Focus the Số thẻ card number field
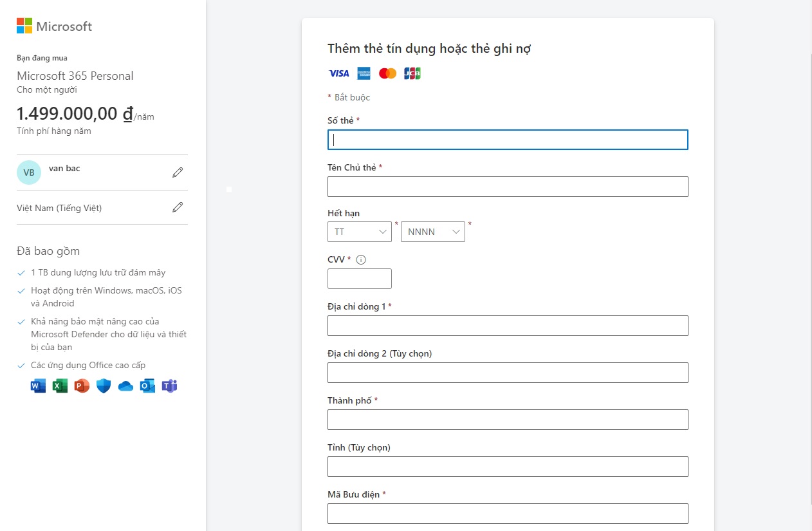Viewport: 812px width, 531px height. point(508,140)
